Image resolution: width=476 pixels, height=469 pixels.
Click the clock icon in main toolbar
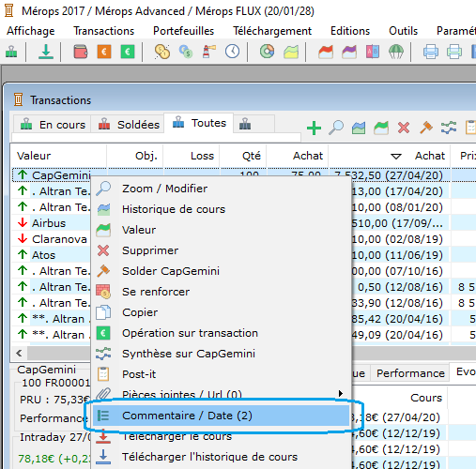(232, 52)
